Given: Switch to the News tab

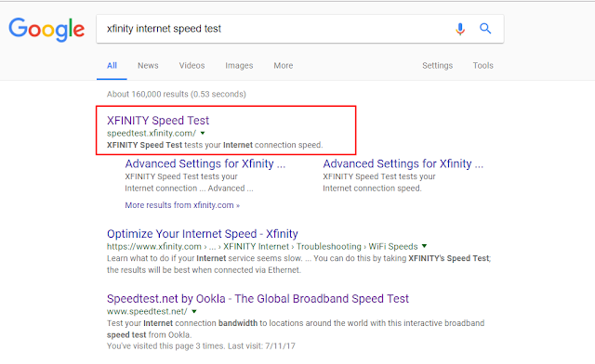Looking at the screenshot, I should coord(148,66).
